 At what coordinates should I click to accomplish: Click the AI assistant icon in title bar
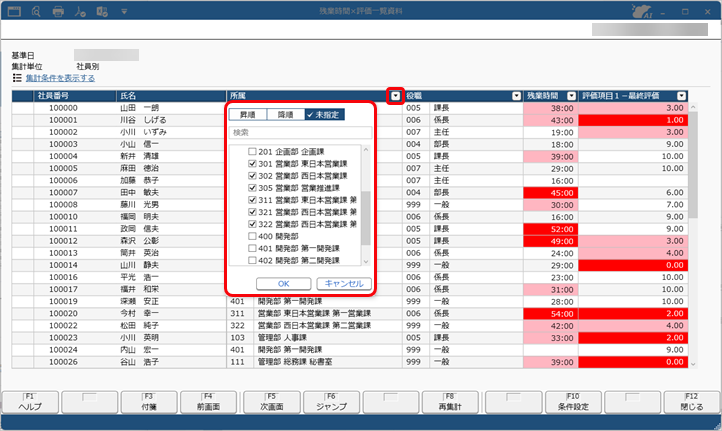pos(642,11)
